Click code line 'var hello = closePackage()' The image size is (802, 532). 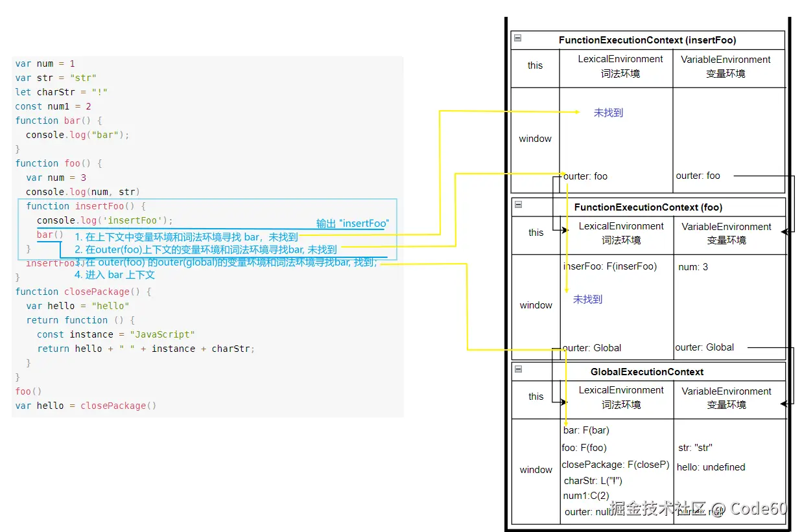(86, 406)
